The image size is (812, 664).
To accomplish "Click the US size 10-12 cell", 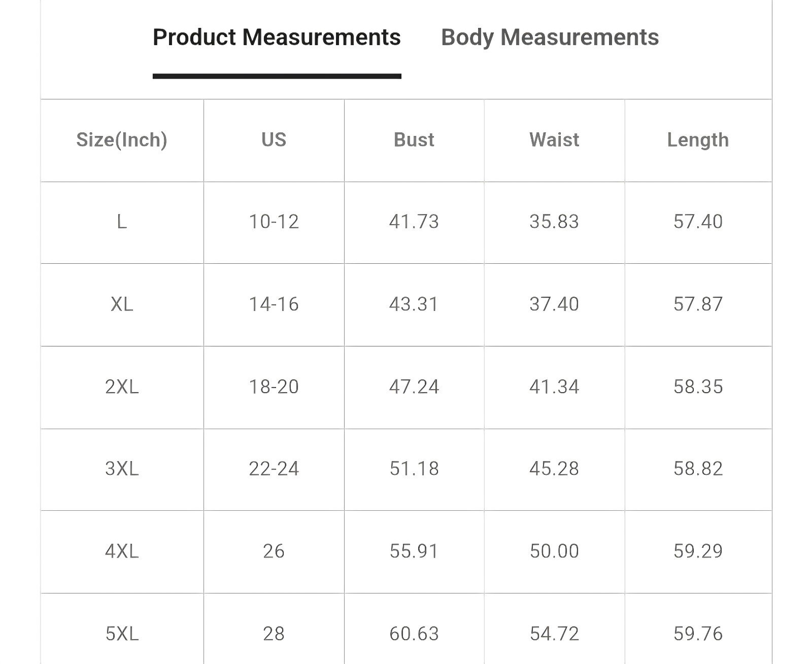I will (274, 222).
